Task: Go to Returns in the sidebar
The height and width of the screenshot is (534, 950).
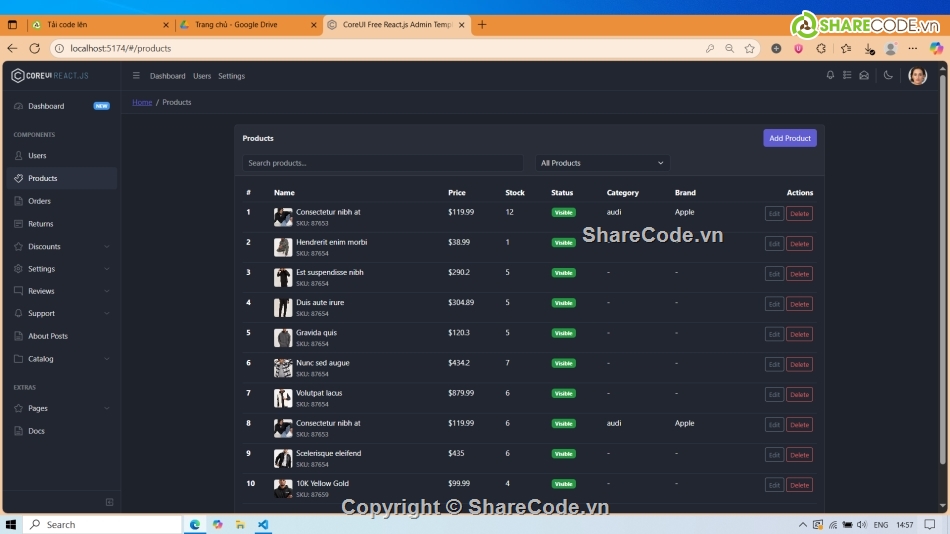Action: (x=41, y=224)
